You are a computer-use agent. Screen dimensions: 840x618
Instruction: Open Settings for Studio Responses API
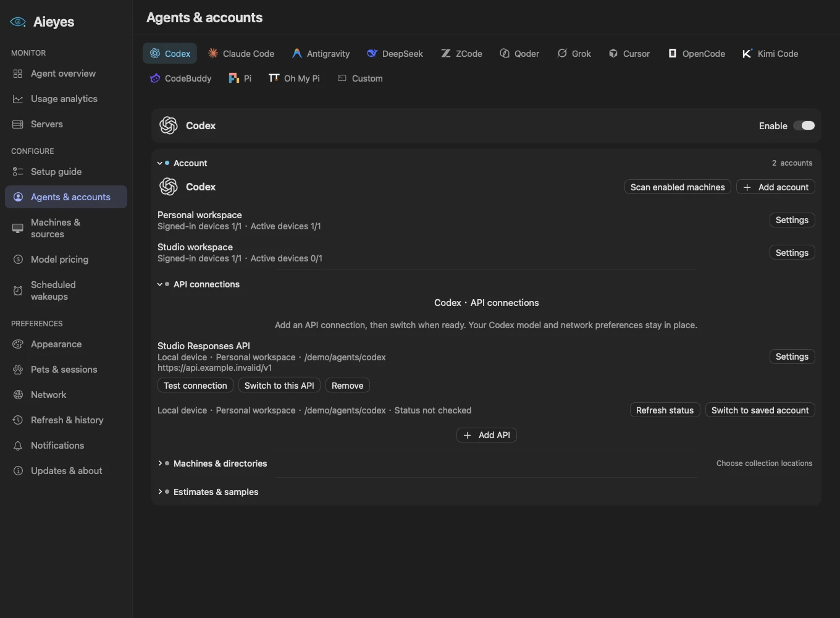click(x=792, y=357)
